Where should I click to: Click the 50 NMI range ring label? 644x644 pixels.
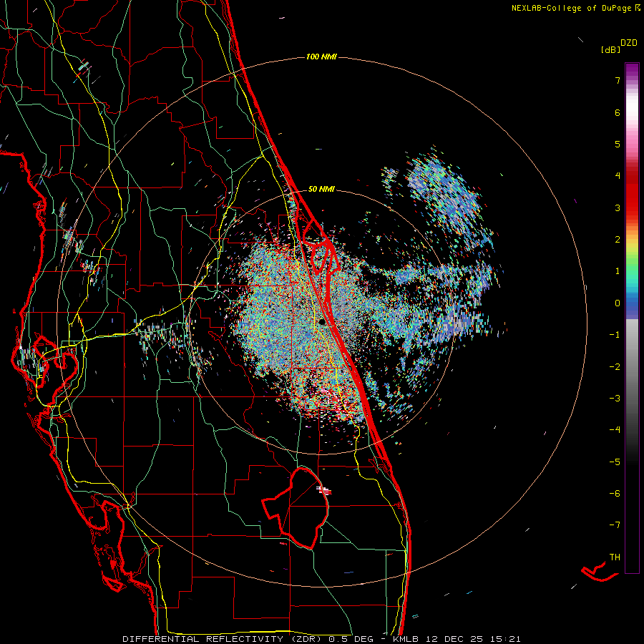(x=321, y=189)
